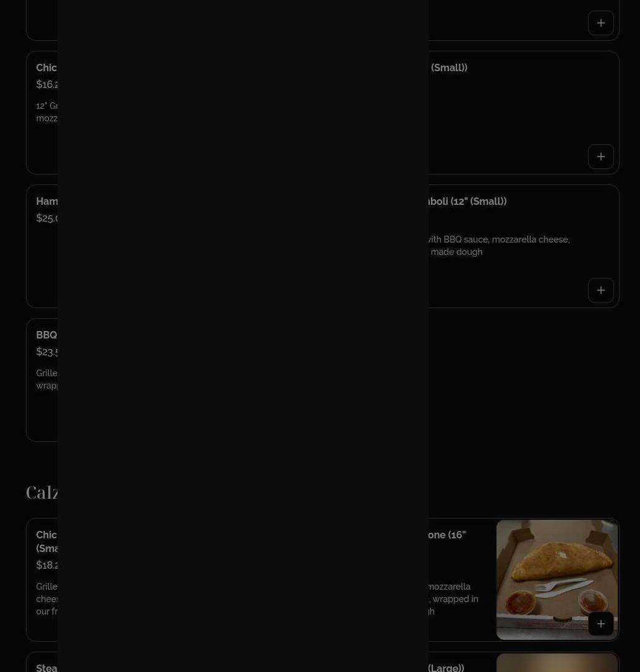Click the "(Small))" title in the top-right card
640x672 pixels.
[x=449, y=67]
